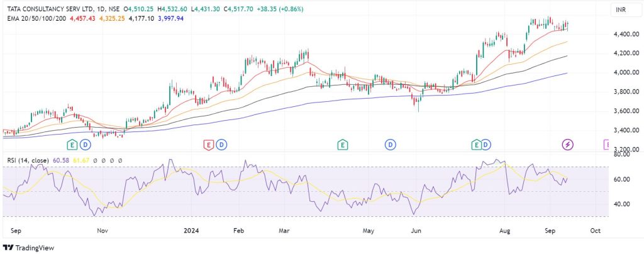Click the Nov label on time axis

pyautogui.click(x=103, y=231)
